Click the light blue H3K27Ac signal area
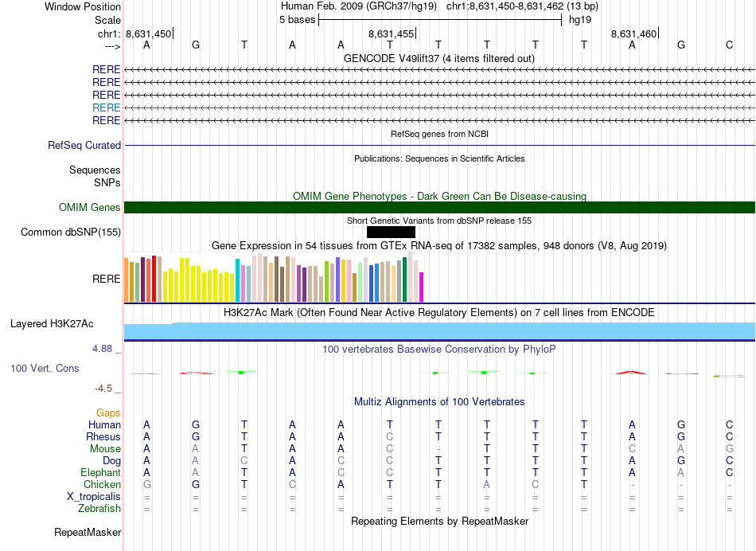This screenshot has height=551, width=756. pyautogui.click(x=440, y=331)
